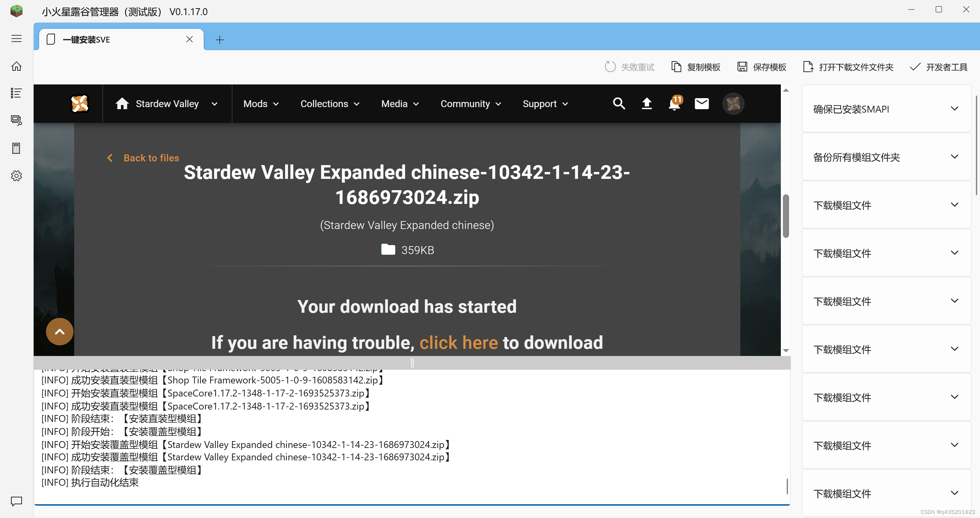The width and height of the screenshot is (980, 518).
Task: Click the Nexus upload arrow icon
Action: coord(647,103)
